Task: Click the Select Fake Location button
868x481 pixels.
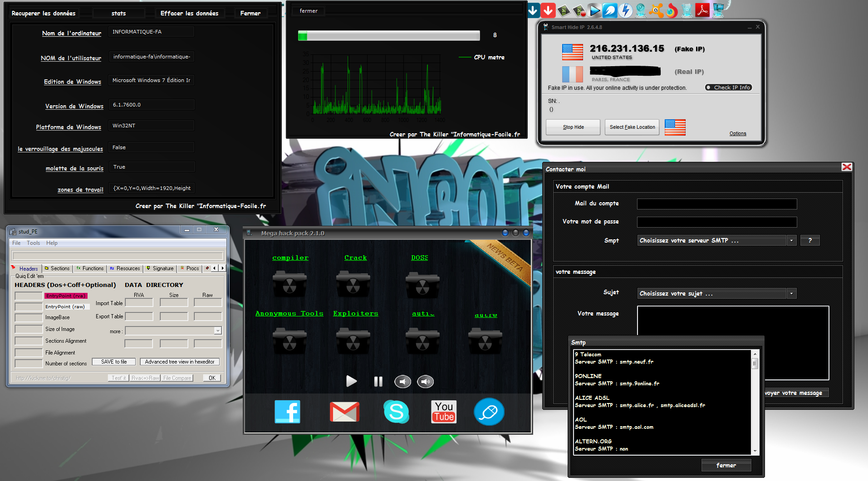Action: (632, 127)
